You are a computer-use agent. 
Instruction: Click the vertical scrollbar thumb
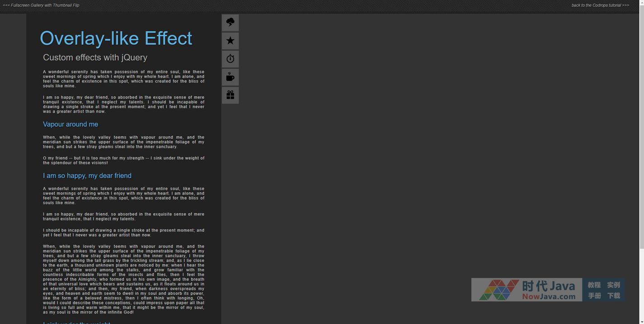(x=641, y=126)
